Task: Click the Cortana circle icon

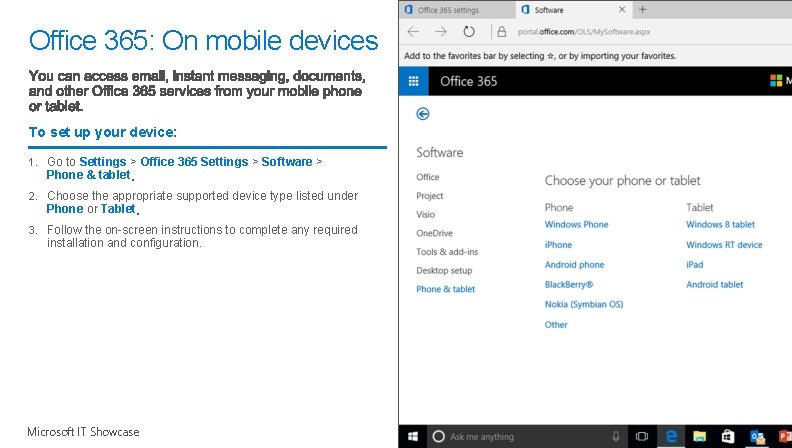Action: tap(438, 437)
